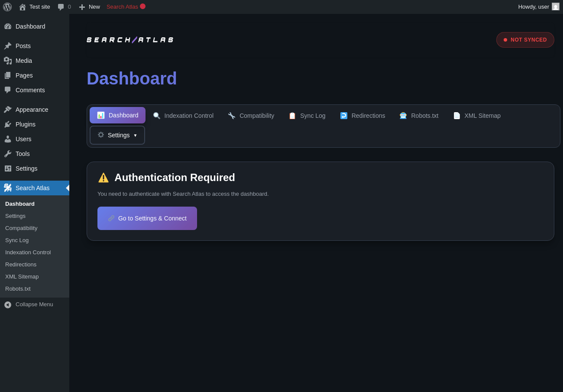Image resolution: width=563 pixels, height=392 pixels.
Task: Open Robots.txt submenu link in sidebar
Action: click(18, 289)
